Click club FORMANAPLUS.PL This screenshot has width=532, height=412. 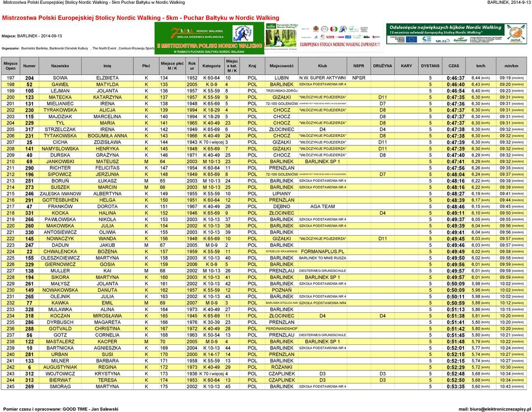tap(323, 252)
